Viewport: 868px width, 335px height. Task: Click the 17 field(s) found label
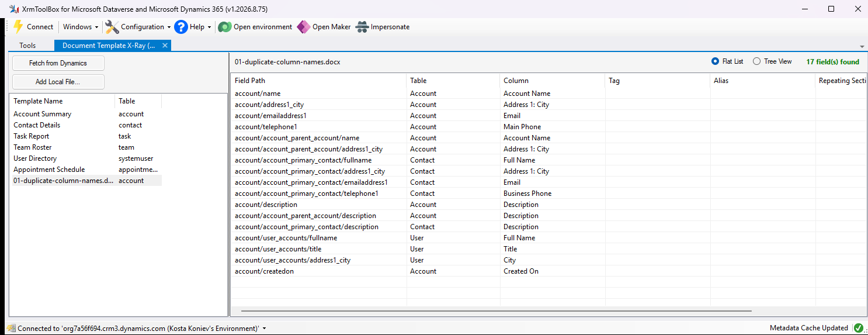[x=832, y=61]
